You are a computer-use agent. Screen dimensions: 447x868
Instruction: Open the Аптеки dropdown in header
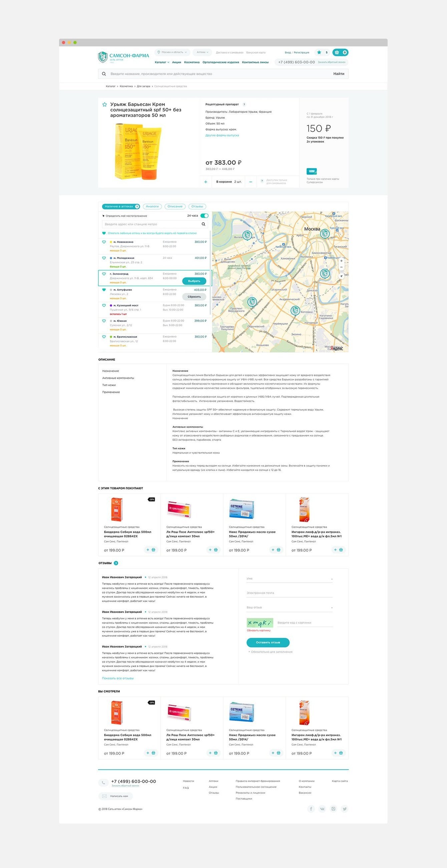[202, 52]
